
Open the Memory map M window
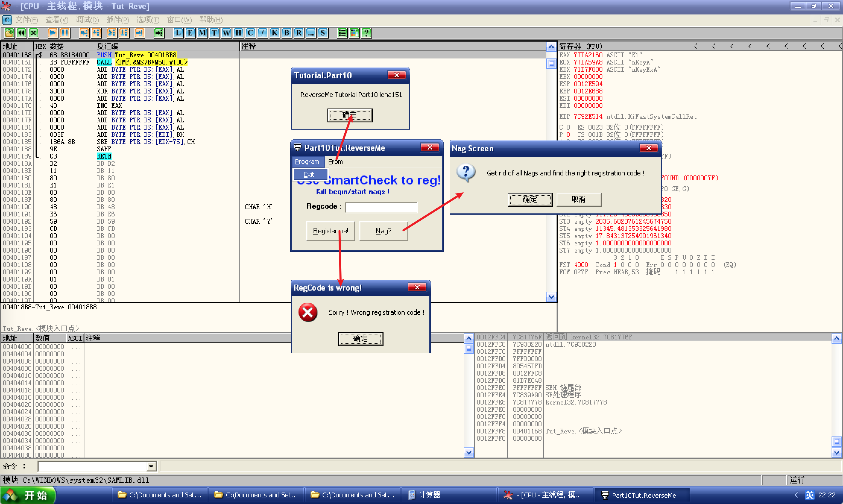point(202,33)
